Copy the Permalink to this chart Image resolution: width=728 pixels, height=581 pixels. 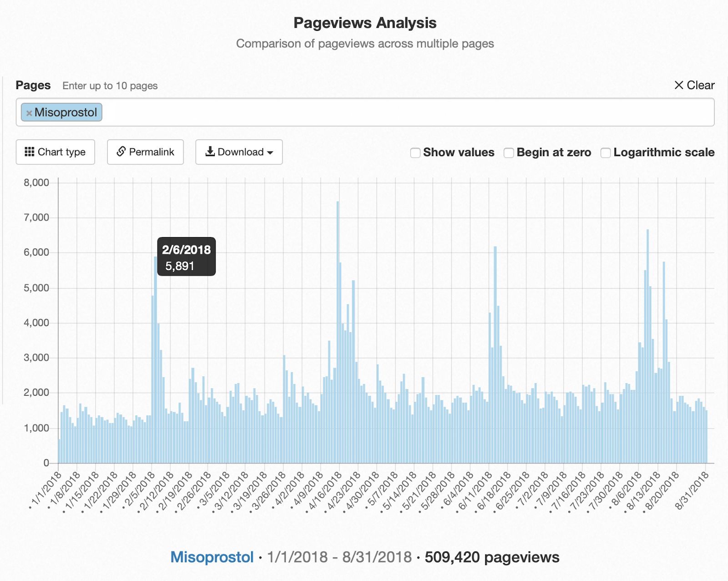click(x=146, y=152)
